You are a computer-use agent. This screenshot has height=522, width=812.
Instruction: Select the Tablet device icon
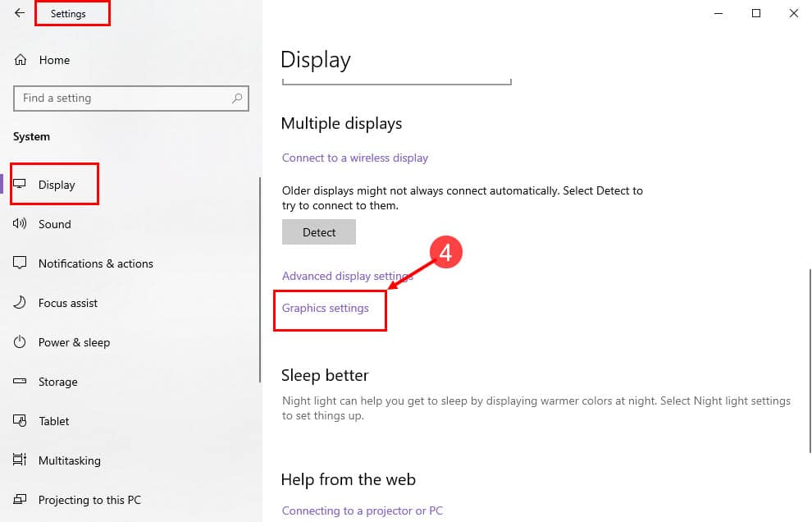[20, 421]
